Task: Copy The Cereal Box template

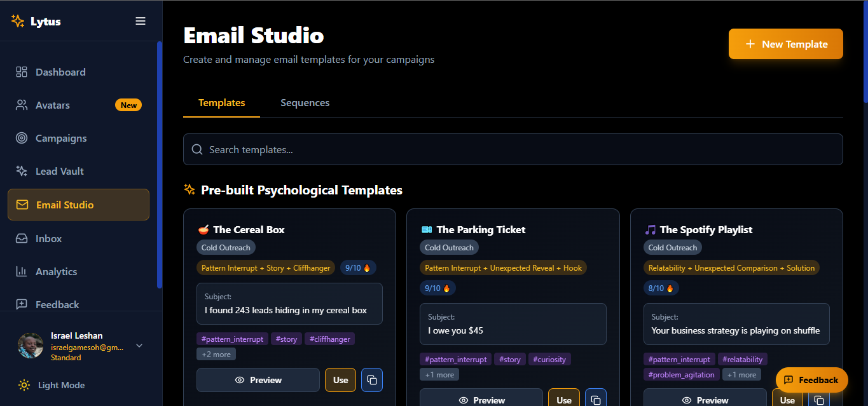Action: 372,380
